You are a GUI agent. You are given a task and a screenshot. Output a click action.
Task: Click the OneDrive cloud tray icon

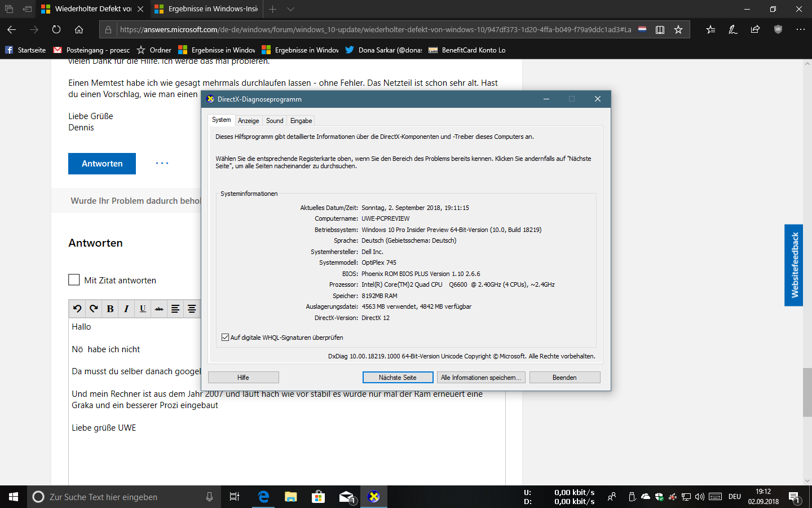(646, 497)
